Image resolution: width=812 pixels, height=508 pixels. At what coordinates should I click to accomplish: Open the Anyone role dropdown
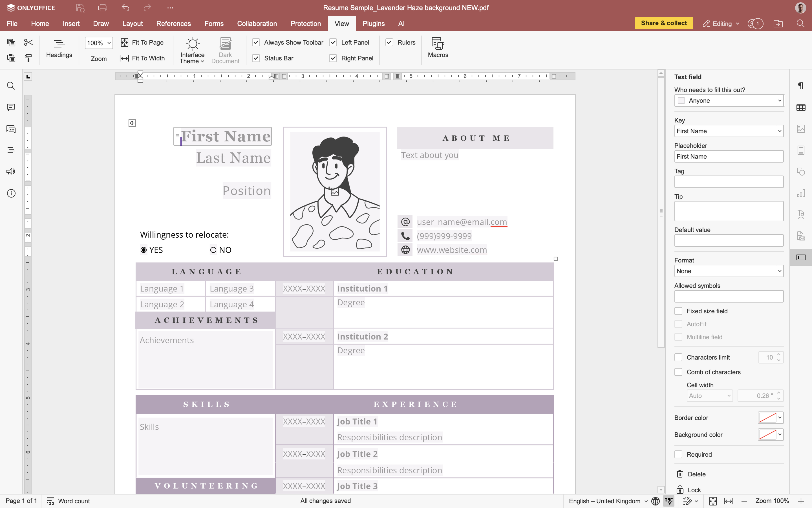pyautogui.click(x=729, y=100)
